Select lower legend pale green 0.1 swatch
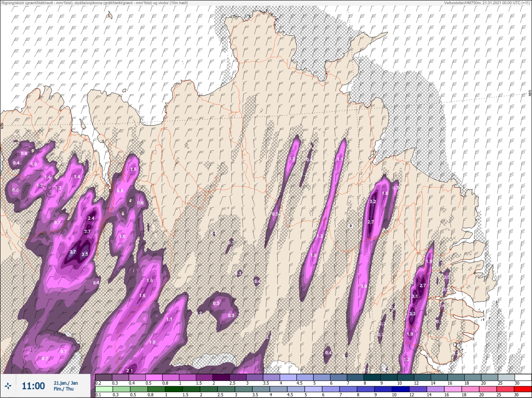Image resolution: width=532 pixels, height=398 pixels. [x=104, y=389]
